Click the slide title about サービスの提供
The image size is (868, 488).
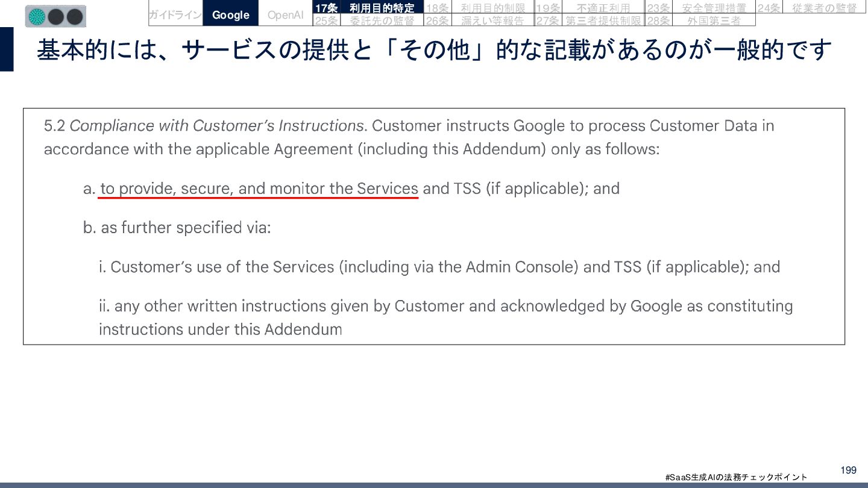coord(434,50)
